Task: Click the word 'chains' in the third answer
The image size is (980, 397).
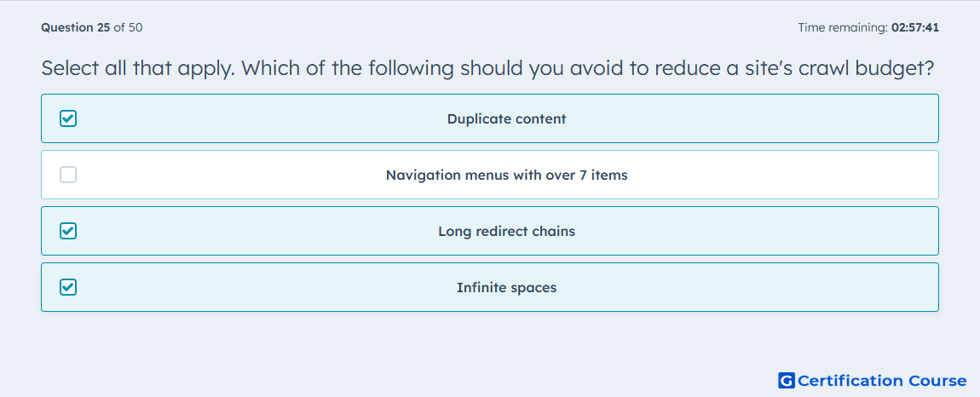Action: (555, 232)
